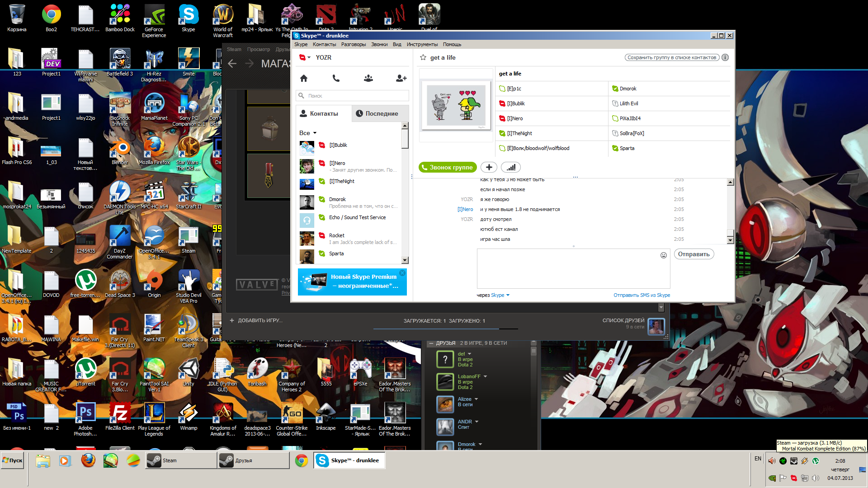Screen dimensions: 868x488
Task: Open Adobe Photoshop desktop shortcut
Action: pos(85,420)
